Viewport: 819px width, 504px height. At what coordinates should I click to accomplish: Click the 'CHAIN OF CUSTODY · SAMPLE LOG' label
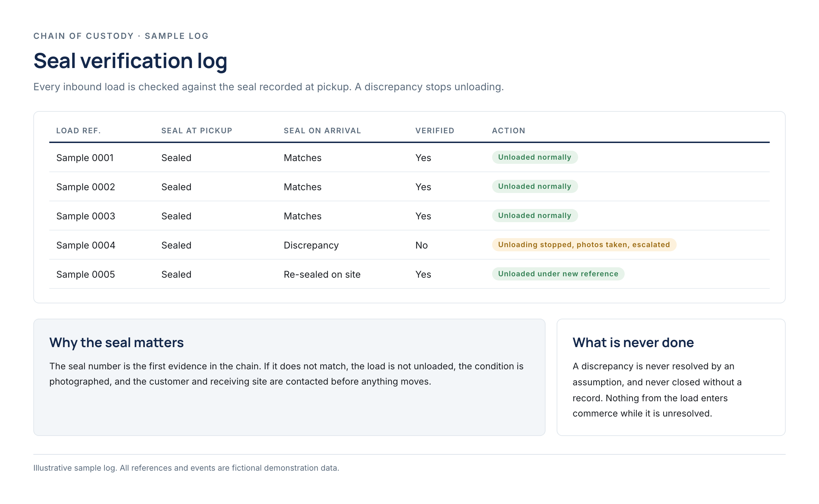121,36
